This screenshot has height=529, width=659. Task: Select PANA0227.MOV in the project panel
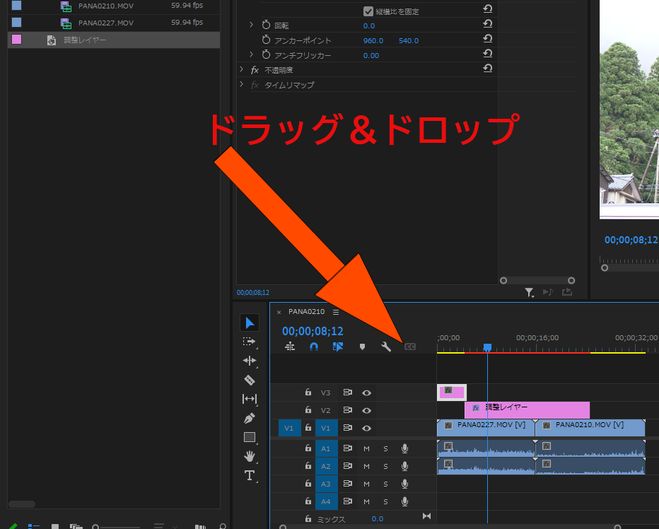[105, 22]
